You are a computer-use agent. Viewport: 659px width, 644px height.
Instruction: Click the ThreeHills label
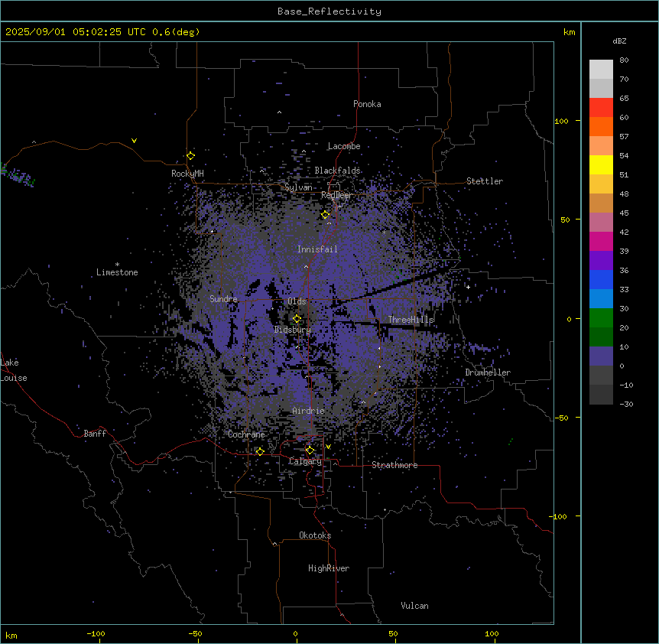411,320
